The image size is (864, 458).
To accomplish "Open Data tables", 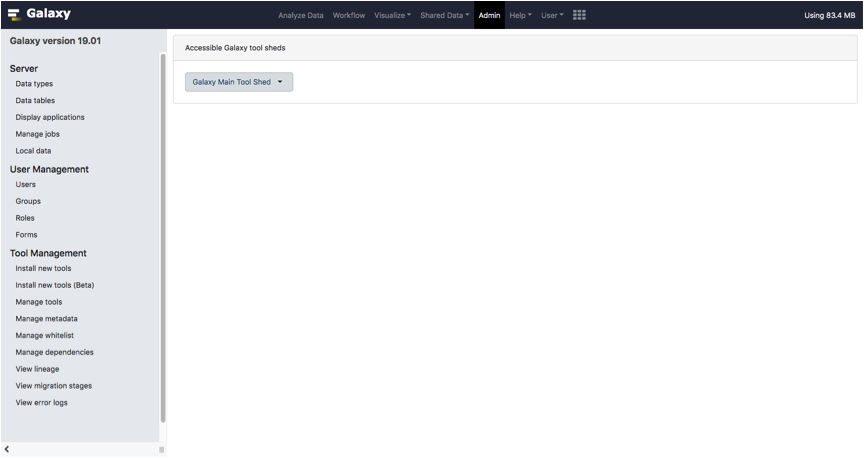I will (35, 100).
